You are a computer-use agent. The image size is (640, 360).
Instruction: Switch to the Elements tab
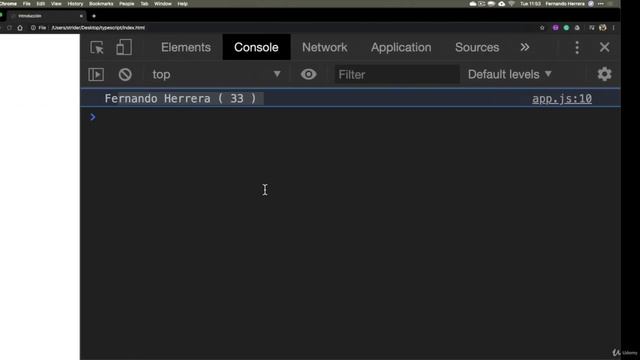tap(186, 47)
